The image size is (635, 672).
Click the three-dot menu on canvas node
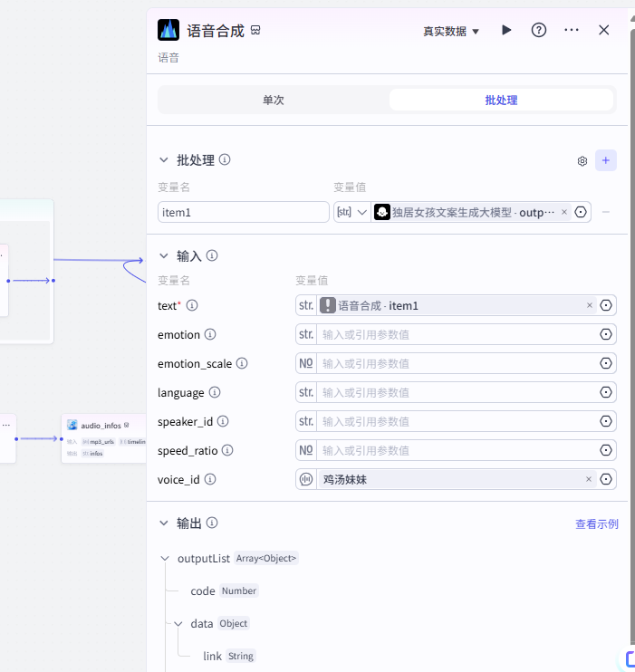[6, 425]
